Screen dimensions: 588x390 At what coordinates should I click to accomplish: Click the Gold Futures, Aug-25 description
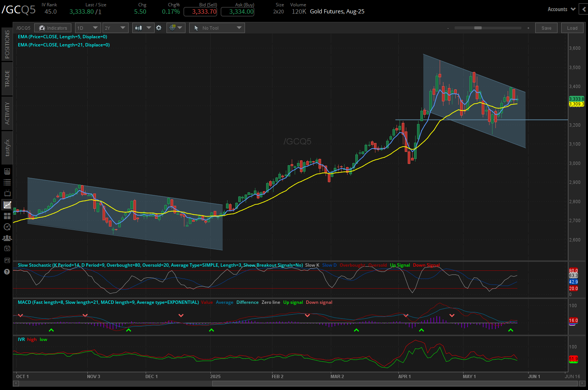(337, 12)
